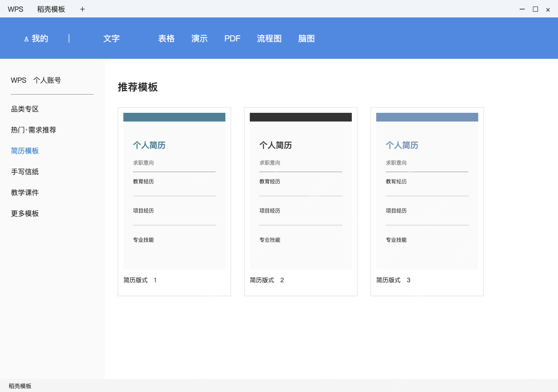Click the user icon beside 我的
The image size is (558, 392).
(x=26, y=39)
